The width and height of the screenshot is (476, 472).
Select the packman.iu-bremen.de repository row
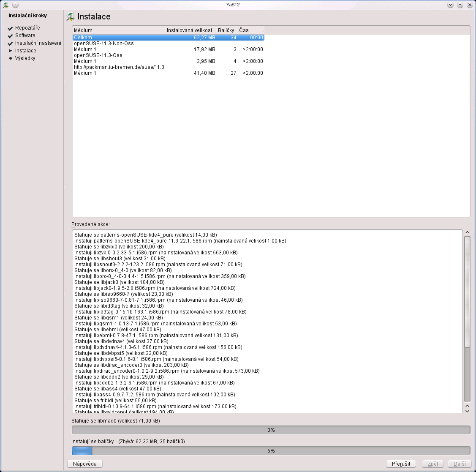click(x=169, y=67)
